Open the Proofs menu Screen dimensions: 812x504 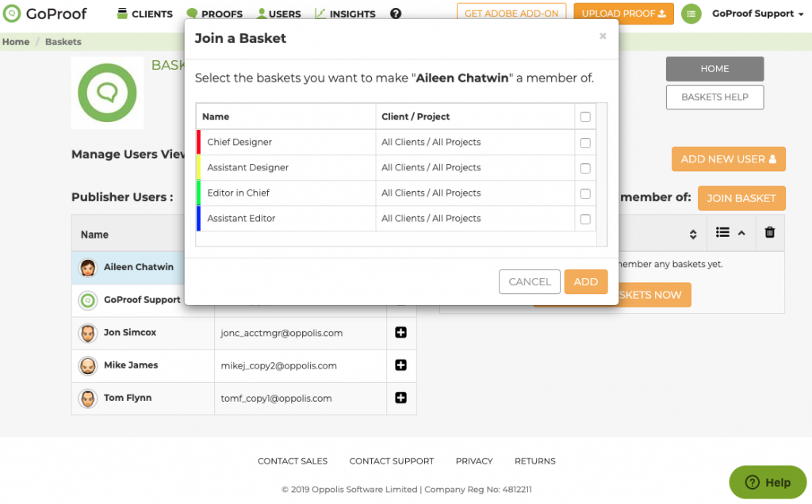tap(214, 14)
